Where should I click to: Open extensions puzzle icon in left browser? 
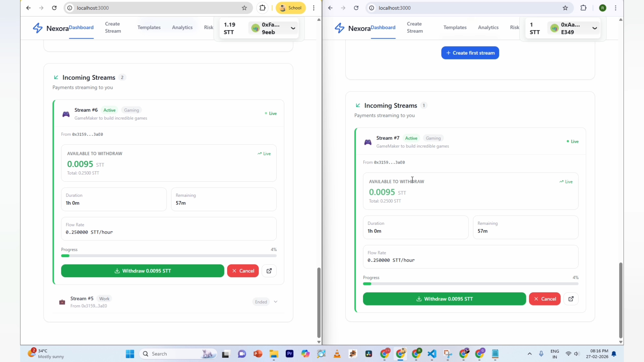pyautogui.click(x=262, y=8)
